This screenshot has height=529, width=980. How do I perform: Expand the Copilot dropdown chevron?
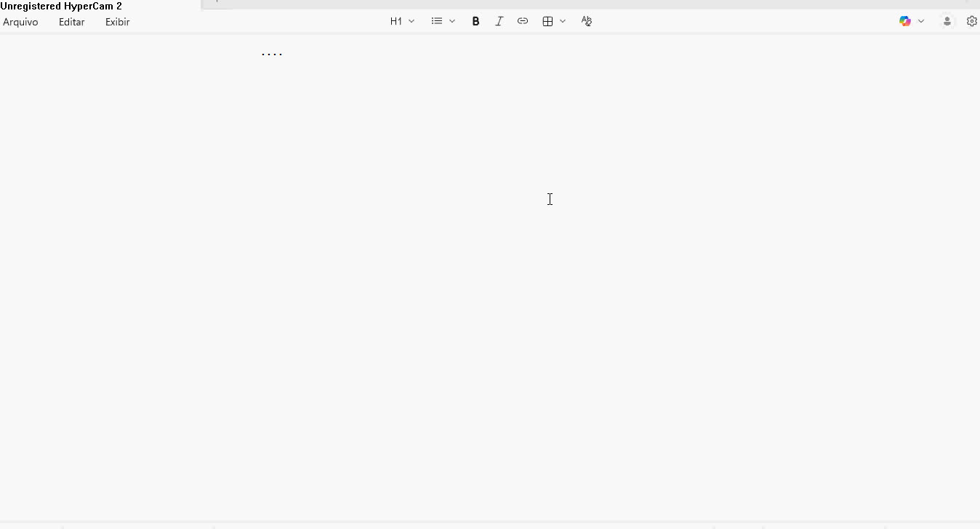921,21
